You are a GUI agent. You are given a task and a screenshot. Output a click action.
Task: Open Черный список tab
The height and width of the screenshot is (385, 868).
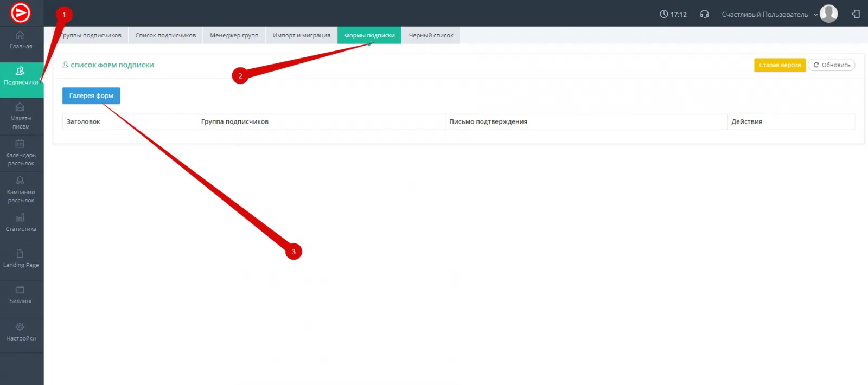[x=431, y=35]
